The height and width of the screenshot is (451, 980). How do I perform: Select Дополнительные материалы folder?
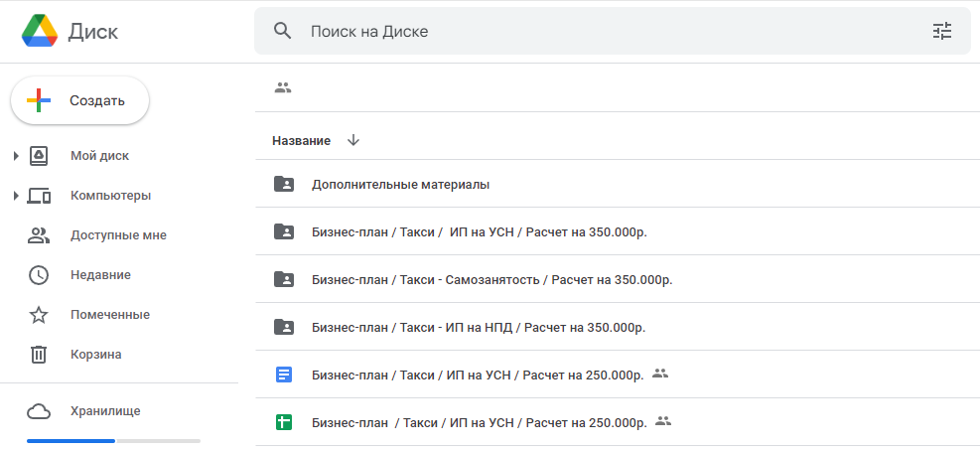(618, 185)
